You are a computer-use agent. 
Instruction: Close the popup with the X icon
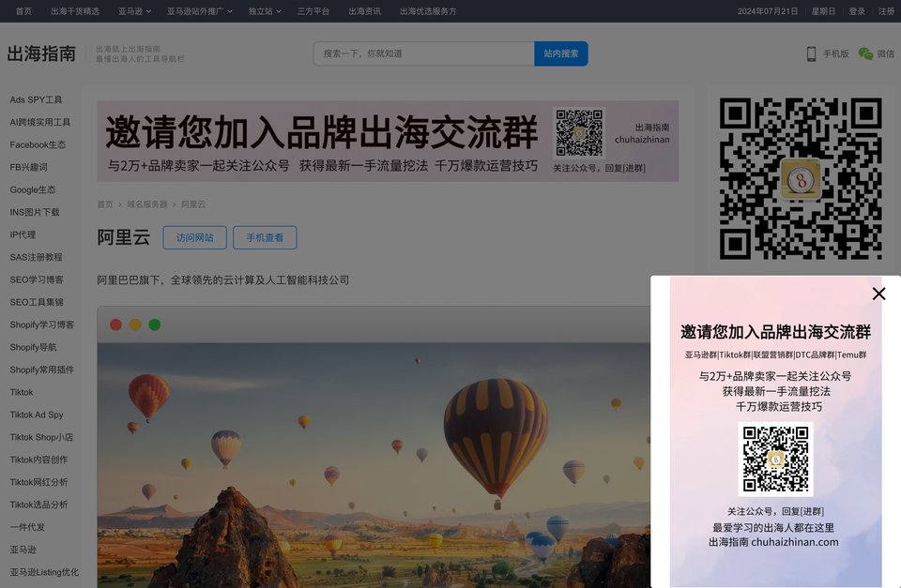click(x=878, y=294)
